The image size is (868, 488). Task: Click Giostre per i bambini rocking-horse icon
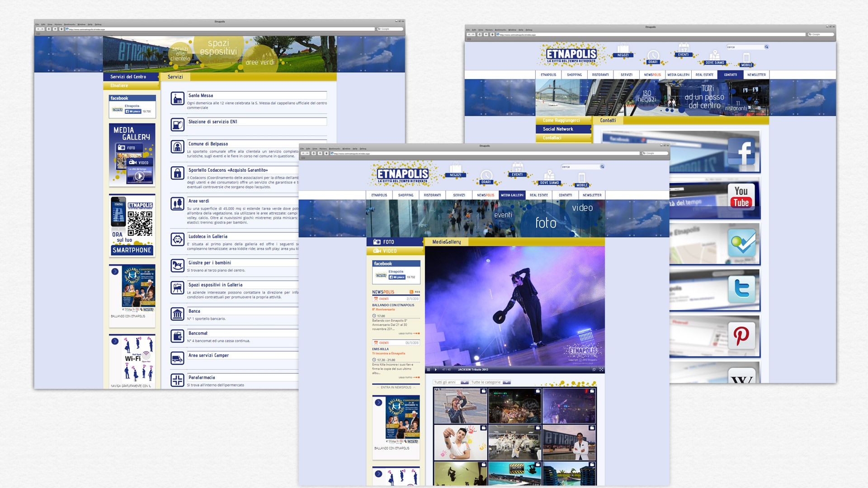pos(177,265)
